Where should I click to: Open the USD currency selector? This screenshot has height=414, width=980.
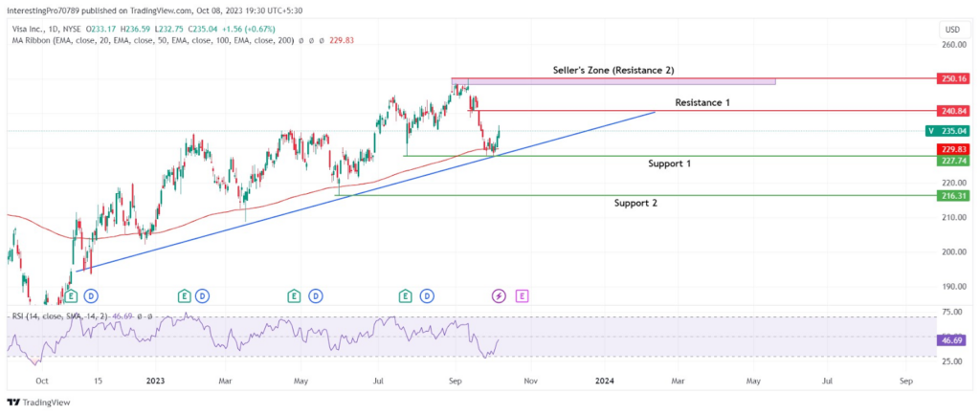tap(953, 30)
